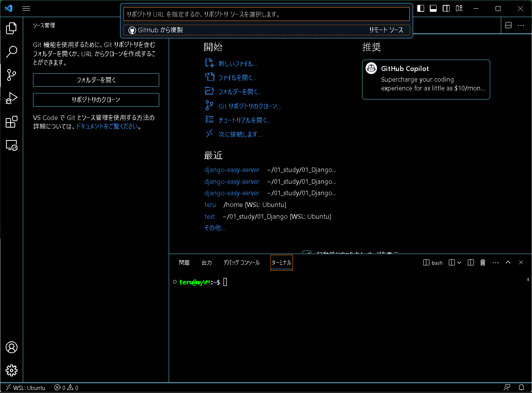532x393 pixels.
Task: Toggle bottom panel layout icon
Action: coord(433,8)
